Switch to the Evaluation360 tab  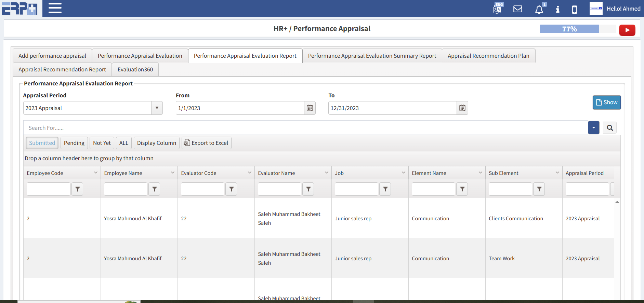coord(135,69)
